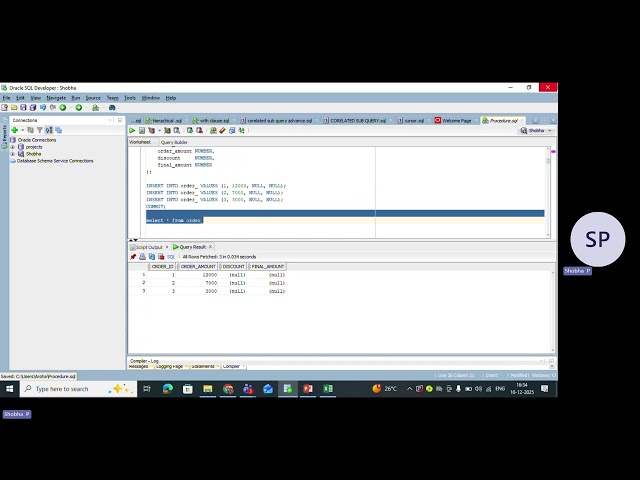Open the File menu
Viewport: 640px width, 480px height.
(x=7, y=98)
